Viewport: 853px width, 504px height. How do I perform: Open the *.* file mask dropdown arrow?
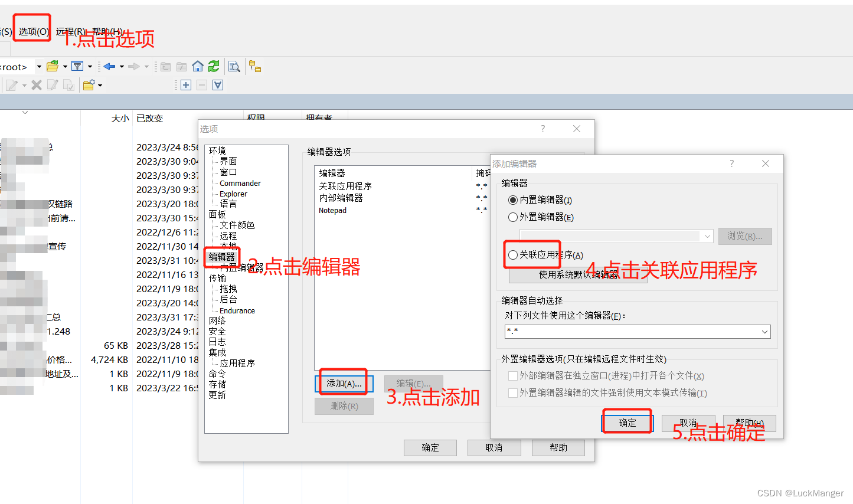(764, 332)
